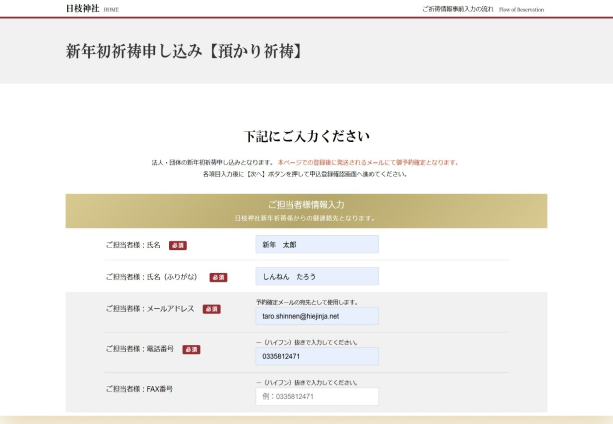Click the 新年初祈祷申し込み【預かり祈祷】 page title
The height and width of the screenshot is (424, 613).
click(184, 51)
